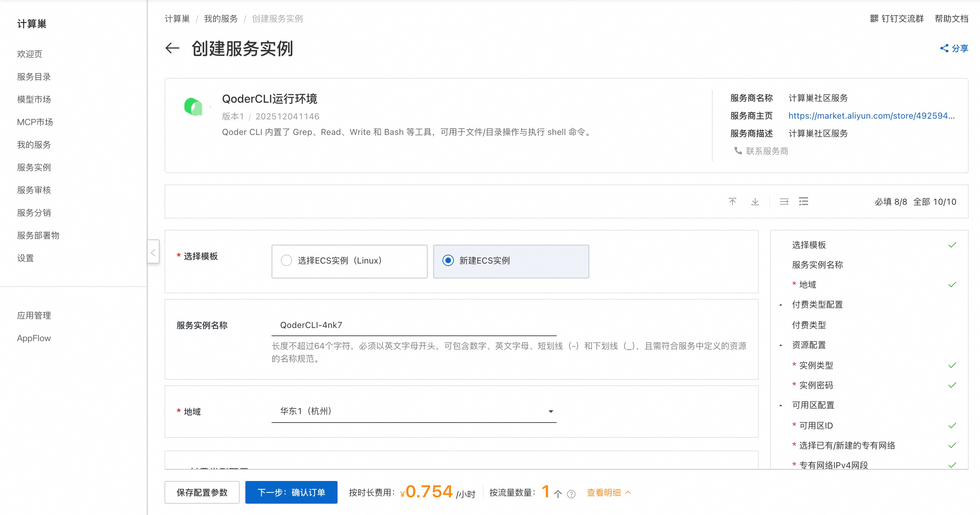Collapse the 付费类型配置 tree section
Screen dimensions: 980x515
click(x=781, y=305)
